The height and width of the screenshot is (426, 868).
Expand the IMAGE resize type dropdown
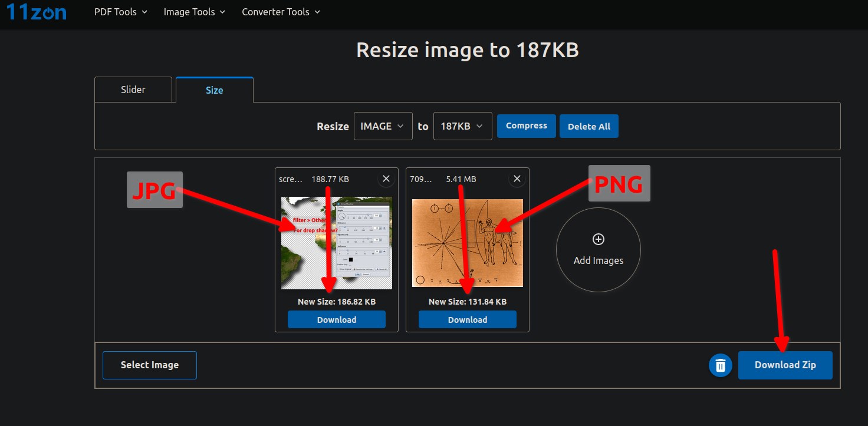click(383, 126)
